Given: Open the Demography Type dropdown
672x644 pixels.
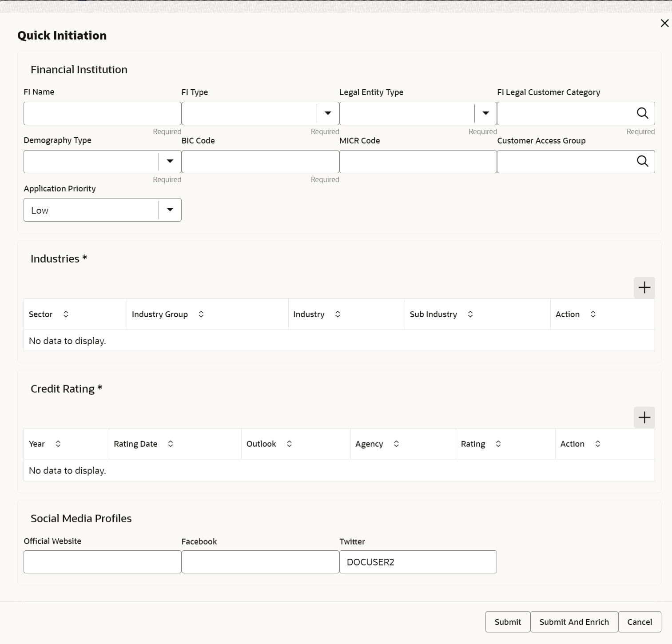Looking at the screenshot, I should (170, 161).
